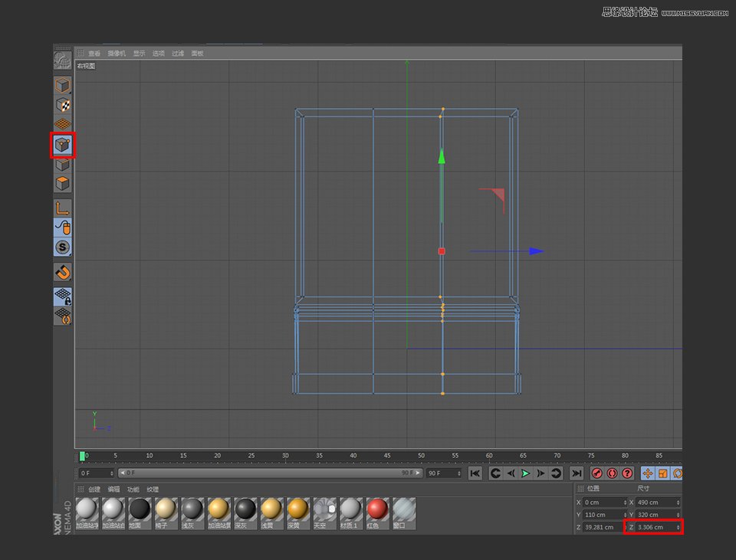Activate the Model edit mode
This screenshot has width=736, height=560.
[x=62, y=104]
